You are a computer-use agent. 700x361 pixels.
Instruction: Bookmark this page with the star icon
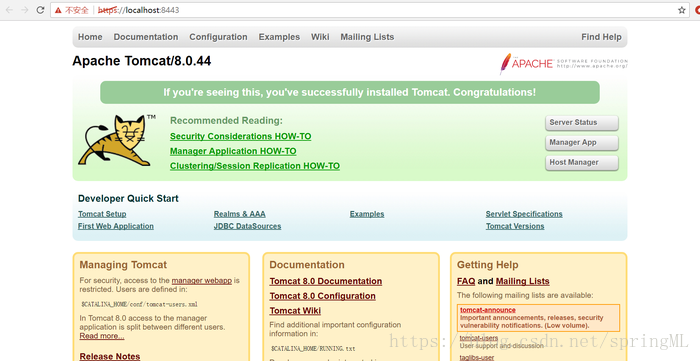pyautogui.click(x=682, y=10)
